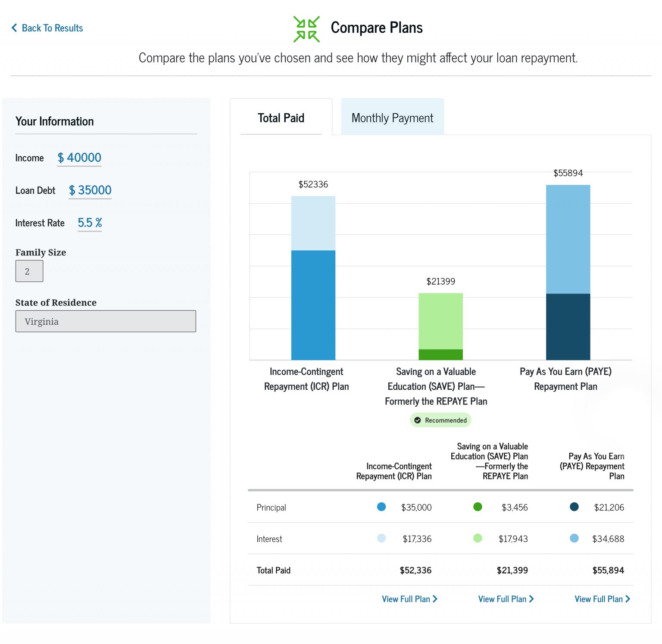662x644 pixels.
Task: Click the PAYE bar in the chart
Action: [568, 272]
